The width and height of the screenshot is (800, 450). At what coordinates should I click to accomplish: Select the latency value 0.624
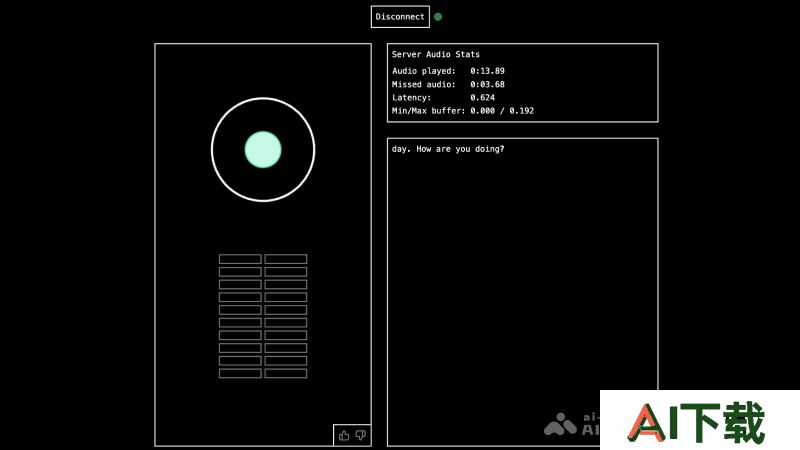coord(483,97)
